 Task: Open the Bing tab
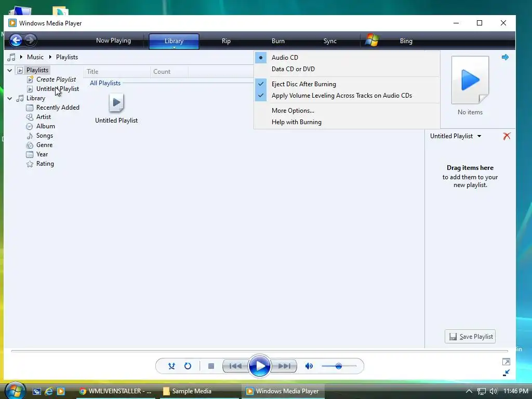(x=406, y=41)
